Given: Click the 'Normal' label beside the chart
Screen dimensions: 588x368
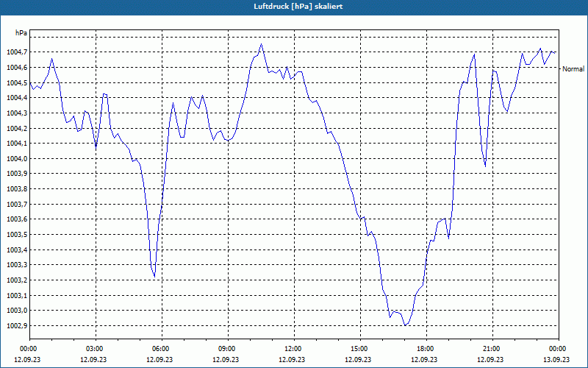Looking at the screenshot, I should [573, 69].
